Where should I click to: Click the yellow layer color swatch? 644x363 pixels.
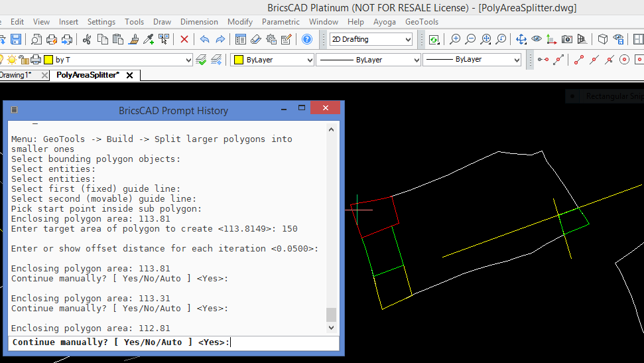(x=48, y=60)
